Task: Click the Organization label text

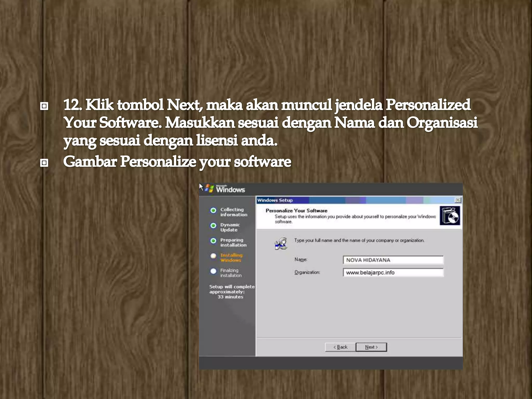Action: 307,272
